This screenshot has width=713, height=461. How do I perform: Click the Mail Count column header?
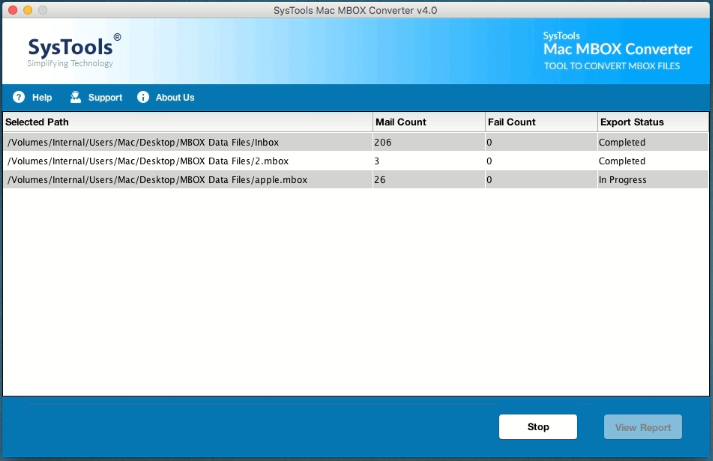tap(429, 122)
